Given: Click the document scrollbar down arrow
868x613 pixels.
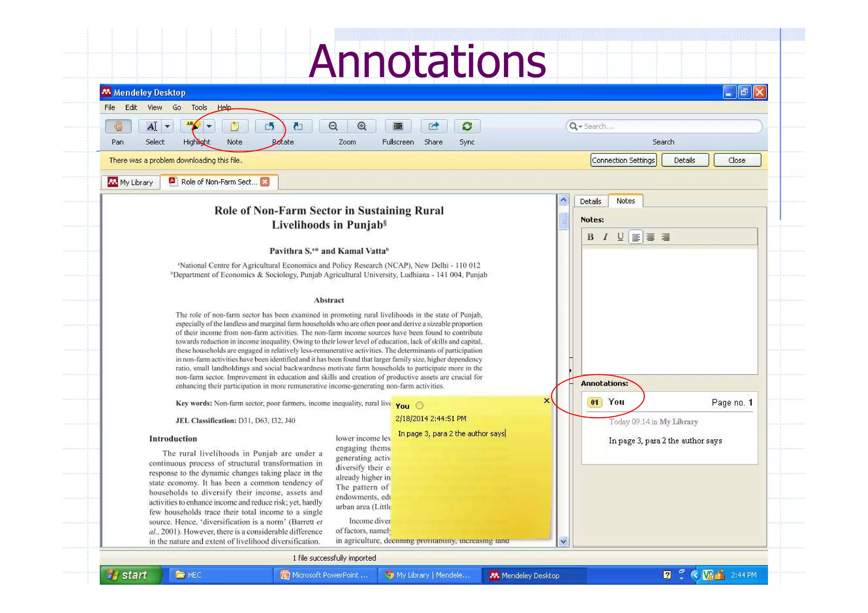Looking at the screenshot, I should point(563,541).
